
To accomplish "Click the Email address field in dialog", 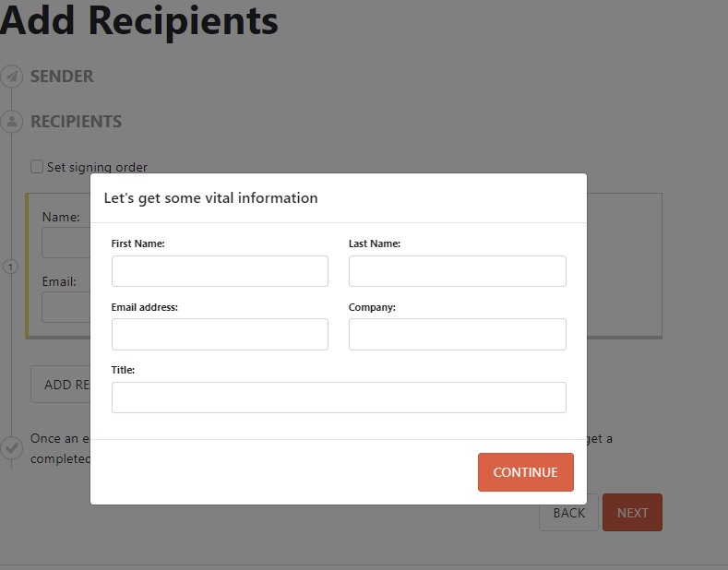I will [220, 334].
